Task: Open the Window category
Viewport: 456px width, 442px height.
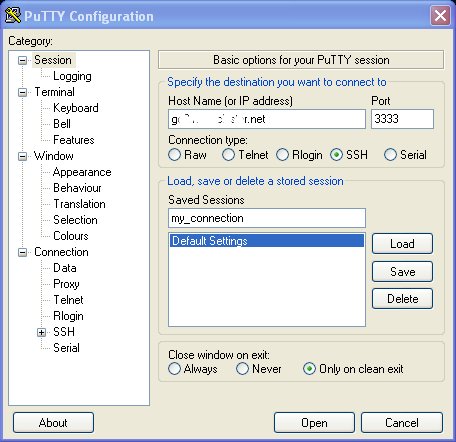Action: pos(54,156)
